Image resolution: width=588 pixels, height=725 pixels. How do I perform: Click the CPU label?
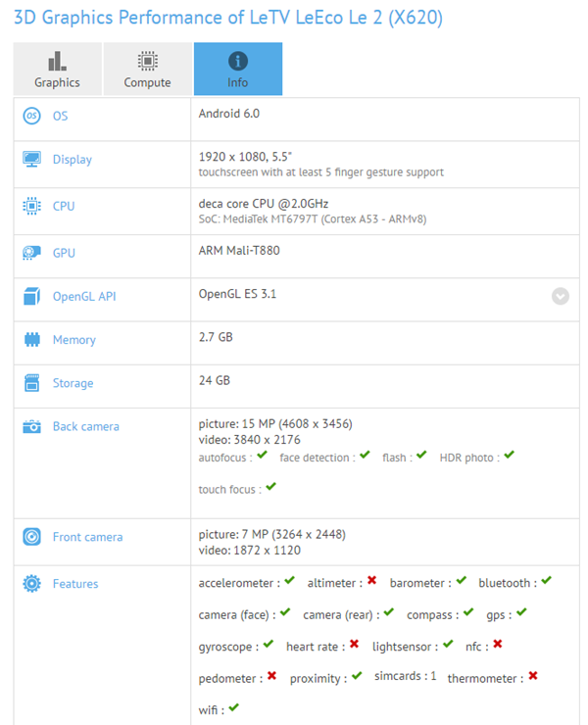[x=64, y=206]
